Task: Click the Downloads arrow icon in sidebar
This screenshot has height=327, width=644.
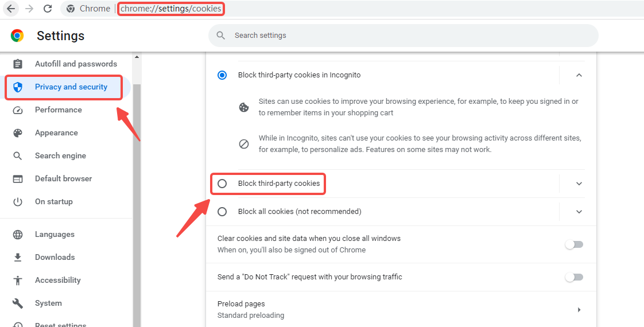Action: [x=18, y=258]
